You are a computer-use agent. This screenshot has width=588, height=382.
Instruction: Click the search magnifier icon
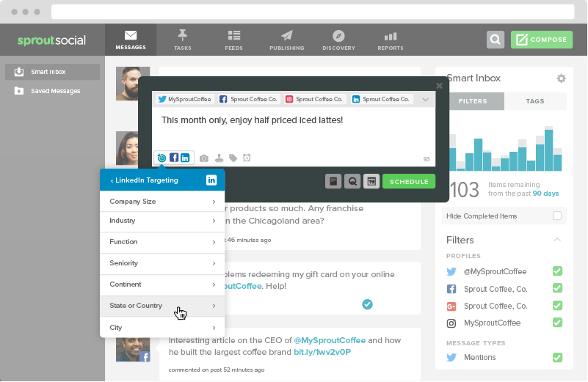496,40
